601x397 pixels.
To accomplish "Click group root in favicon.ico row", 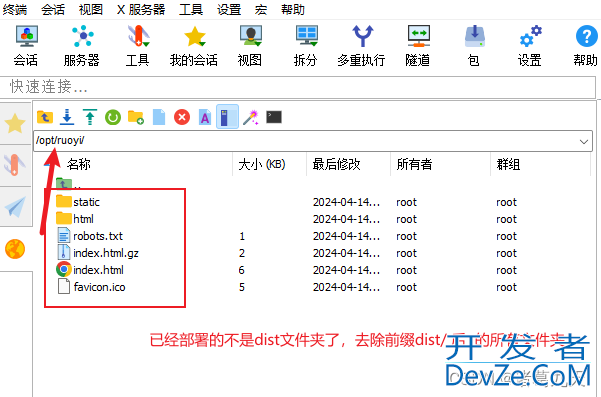I will [x=506, y=287].
